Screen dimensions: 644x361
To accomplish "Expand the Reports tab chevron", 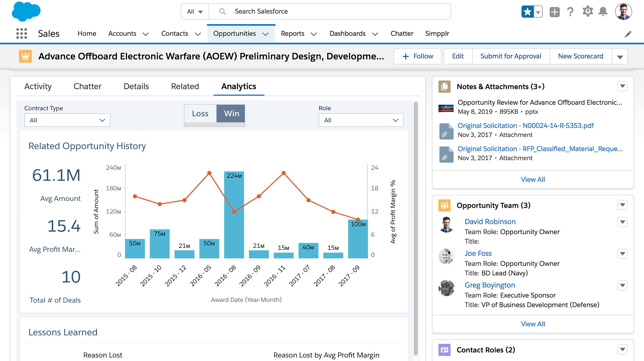I will point(313,34).
